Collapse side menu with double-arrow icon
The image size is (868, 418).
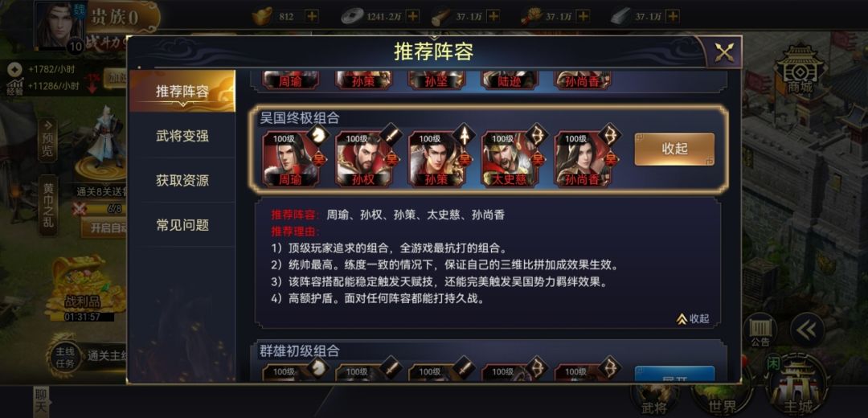807,330
